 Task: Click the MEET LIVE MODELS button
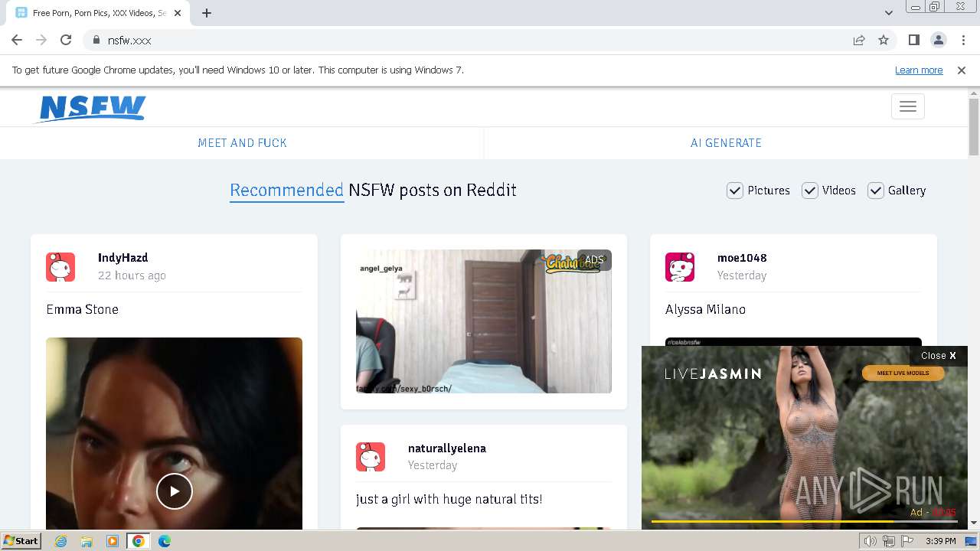[x=903, y=373]
